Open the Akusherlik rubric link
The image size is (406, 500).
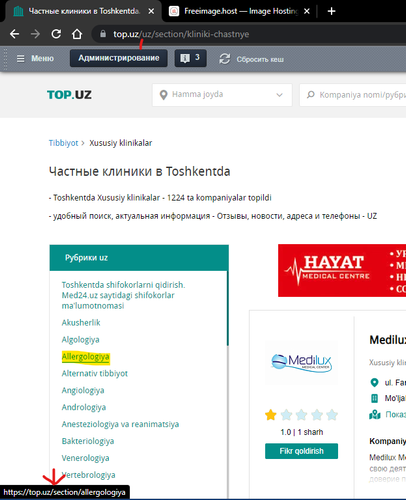coord(81,323)
